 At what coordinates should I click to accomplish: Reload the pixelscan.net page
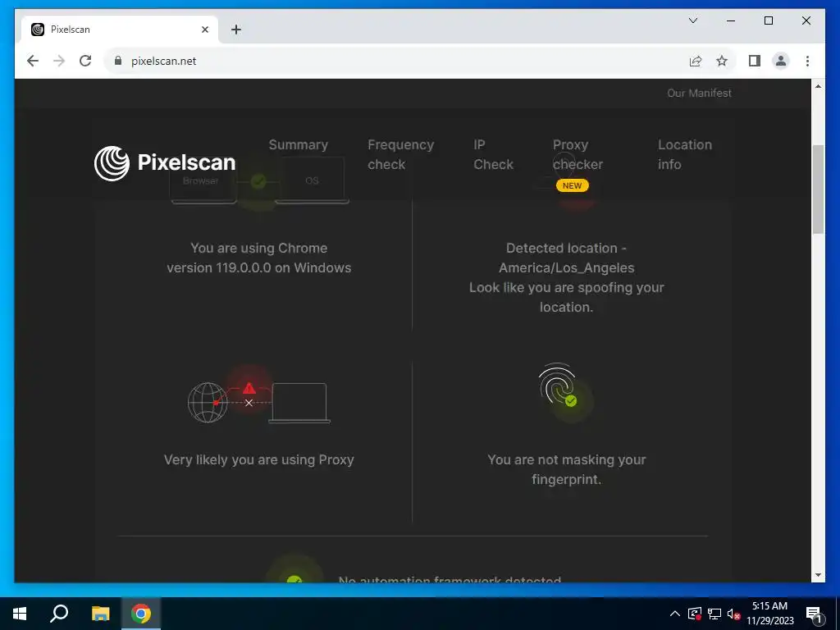click(85, 61)
